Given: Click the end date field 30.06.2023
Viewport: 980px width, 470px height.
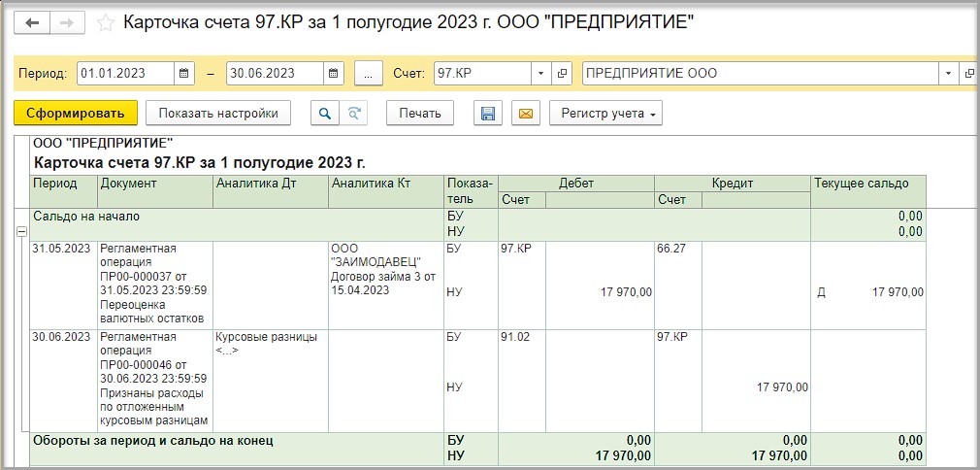Looking at the screenshot, I should (275, 73).
